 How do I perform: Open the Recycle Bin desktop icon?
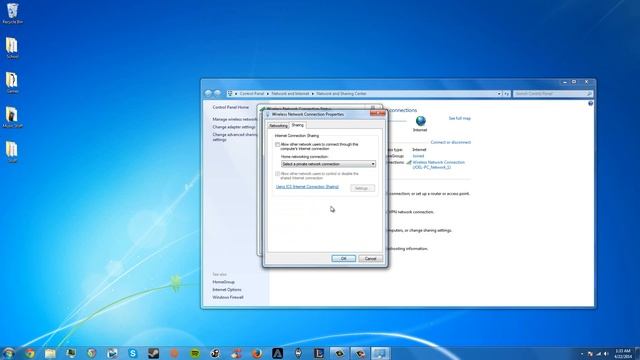pos(12,13)
